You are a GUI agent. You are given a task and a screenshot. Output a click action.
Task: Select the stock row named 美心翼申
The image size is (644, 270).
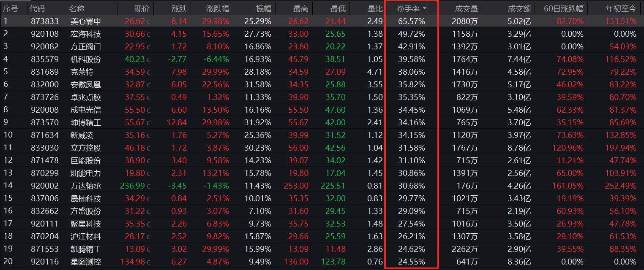pyautogui.click(x=322, y=21)
